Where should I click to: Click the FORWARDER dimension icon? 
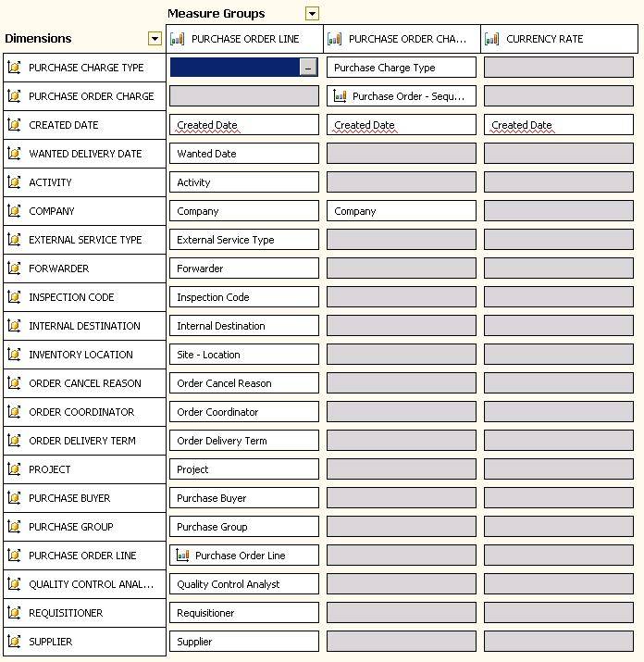(x=14, y=269)
